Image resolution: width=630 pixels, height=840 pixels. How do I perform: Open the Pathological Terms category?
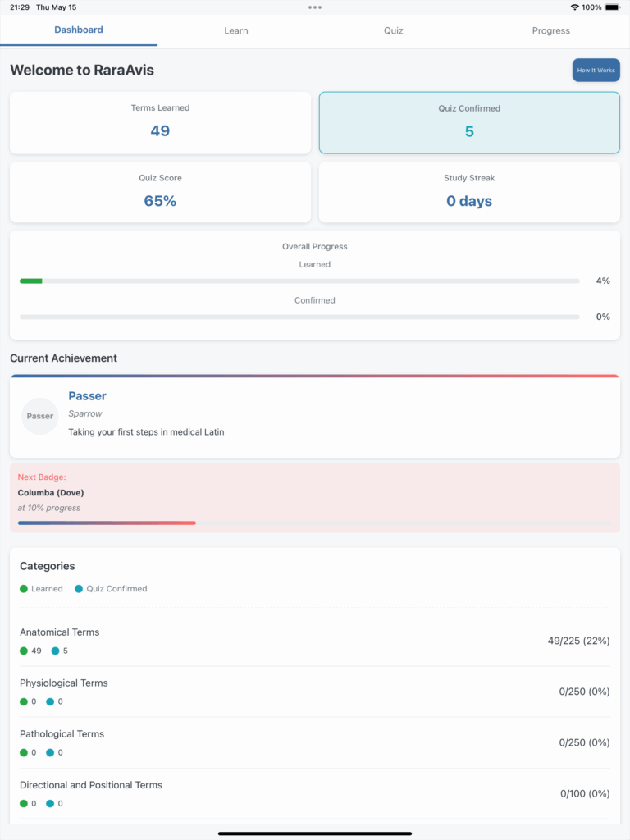314,742
